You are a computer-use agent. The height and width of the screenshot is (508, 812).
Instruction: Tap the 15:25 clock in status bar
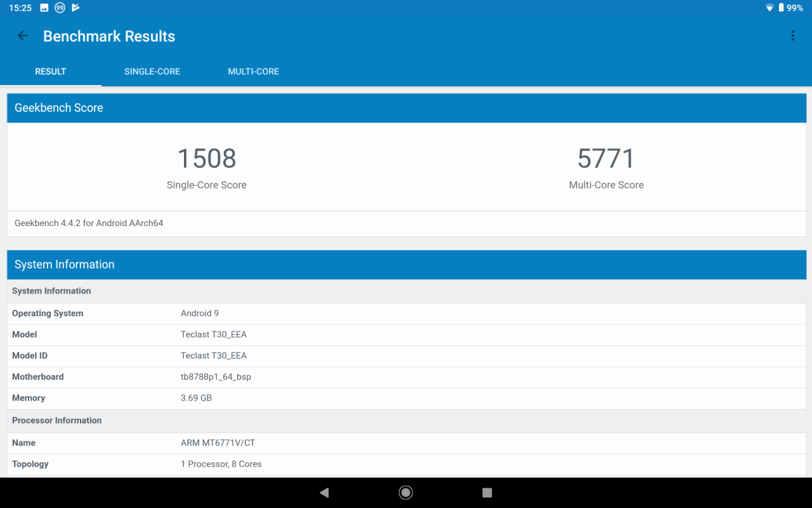20,8
